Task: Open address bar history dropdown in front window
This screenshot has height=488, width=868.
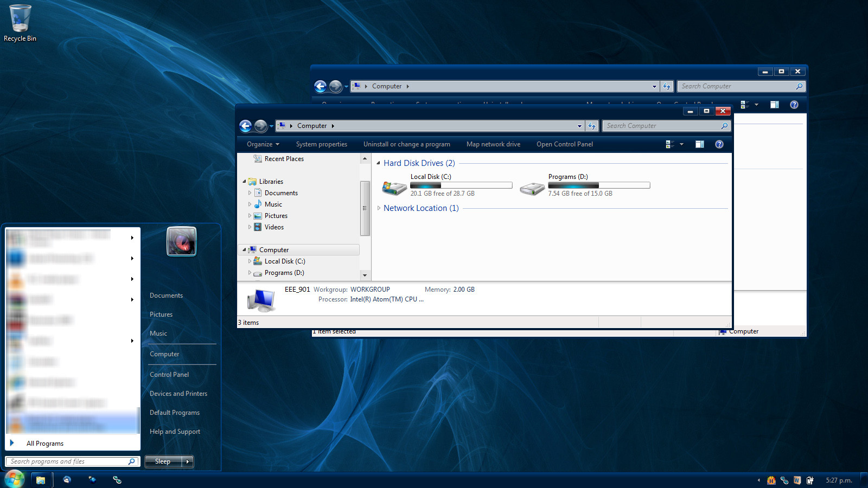Action: click(579, 126)
